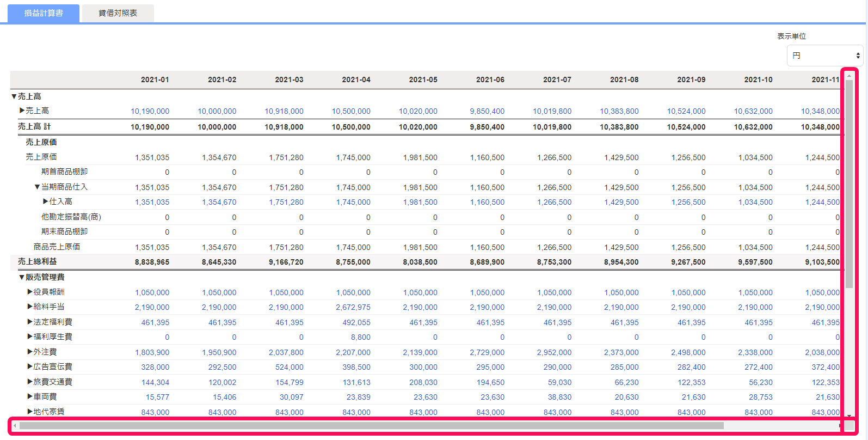Collapse the top 売上高 section
The width and height of the screenshot is (868, 440).
pyautogui.click(x=14, y=96)
